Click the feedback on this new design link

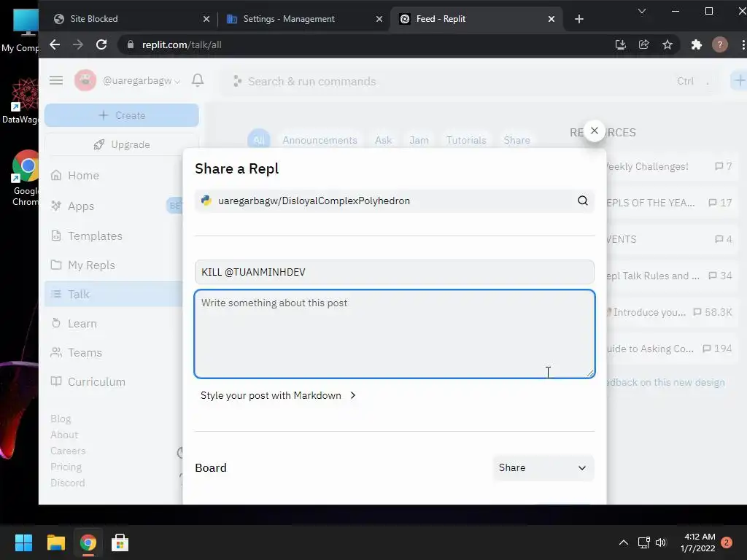pos(665,382)
